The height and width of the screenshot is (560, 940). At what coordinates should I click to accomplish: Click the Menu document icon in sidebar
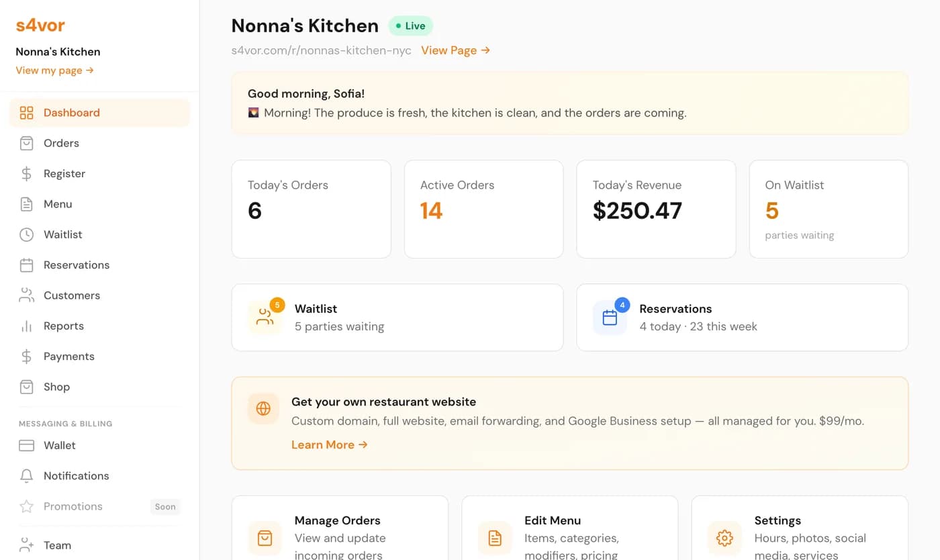click(27, 204)
